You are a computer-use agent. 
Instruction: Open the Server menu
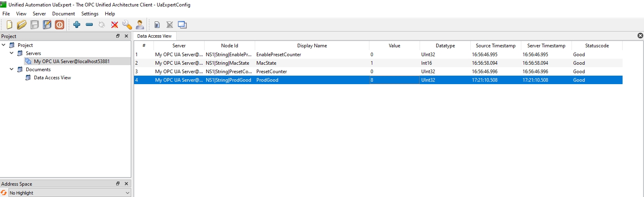coord(39,14)
